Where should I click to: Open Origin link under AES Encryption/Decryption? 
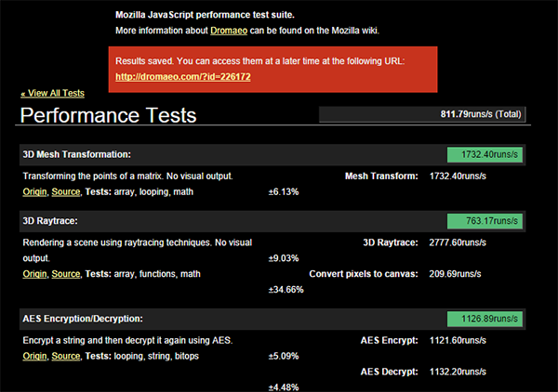34,357
